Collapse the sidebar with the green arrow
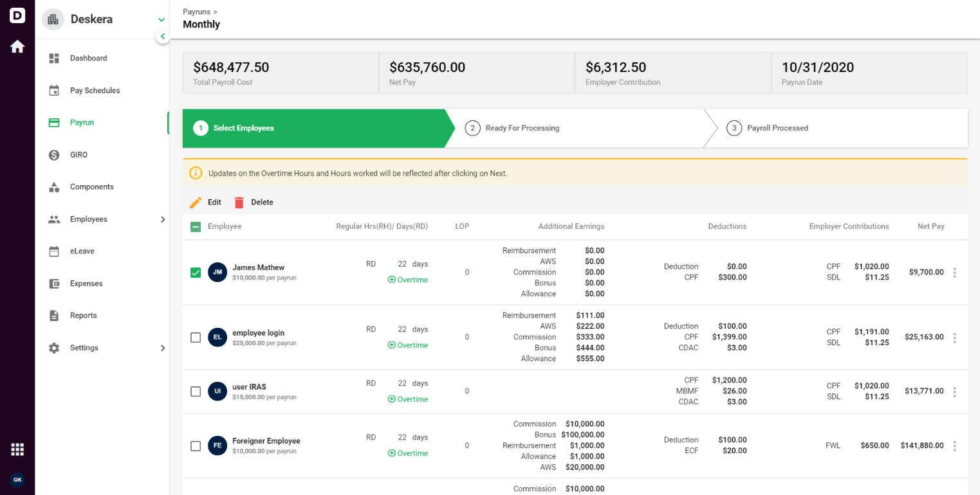Viewport: 980px width, 495px height. [163, 37]
